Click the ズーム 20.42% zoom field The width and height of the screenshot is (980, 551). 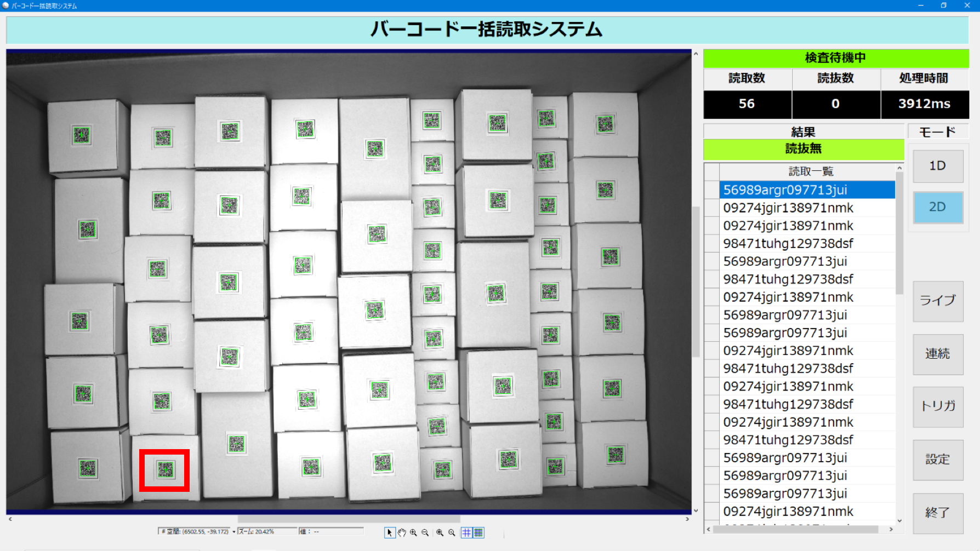click(x=267, y=531)
